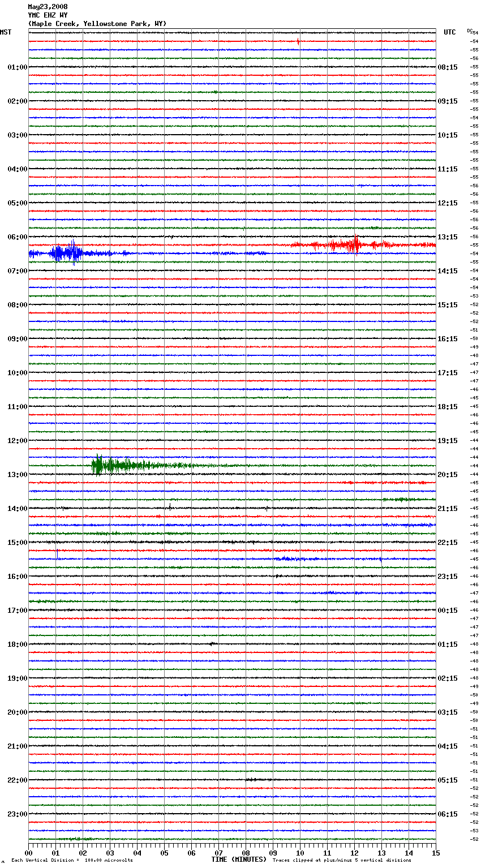
Task: Click the 18:15 UTC row label
Action: tap(448, 407)
